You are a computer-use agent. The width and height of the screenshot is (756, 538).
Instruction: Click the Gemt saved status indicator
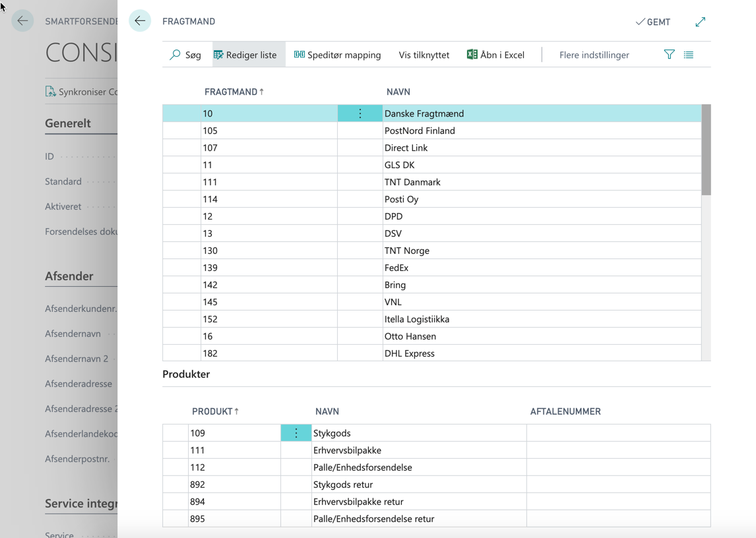coord(653,22)
